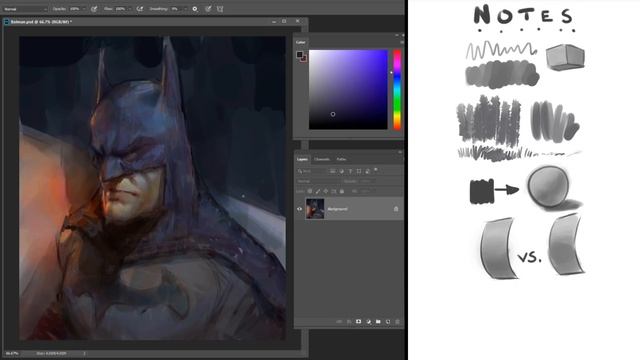Filter layers by adjustment layers icon
This screenshot has height=360, width=640.
[x=342, y=171]
